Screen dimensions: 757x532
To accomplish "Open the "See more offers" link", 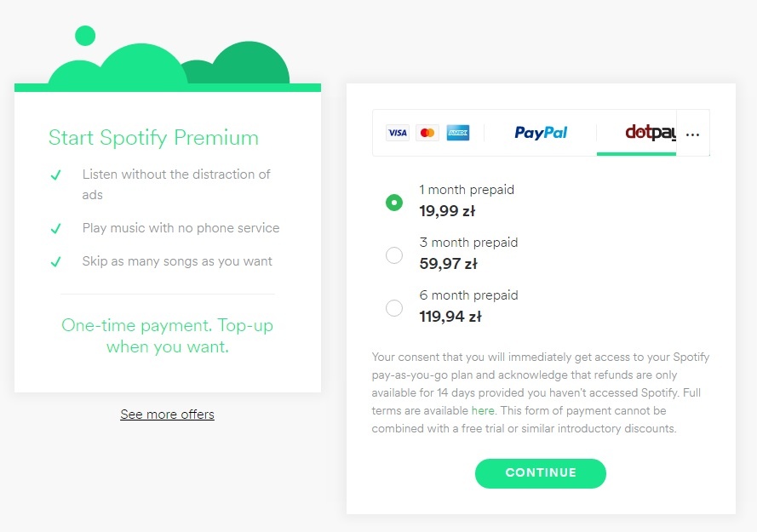I will tap(167, 415).
